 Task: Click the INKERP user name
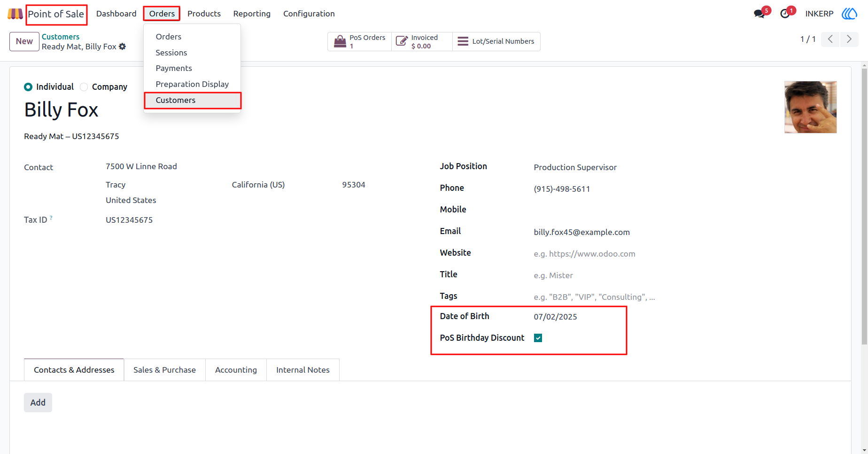click(x=819, y=14)
